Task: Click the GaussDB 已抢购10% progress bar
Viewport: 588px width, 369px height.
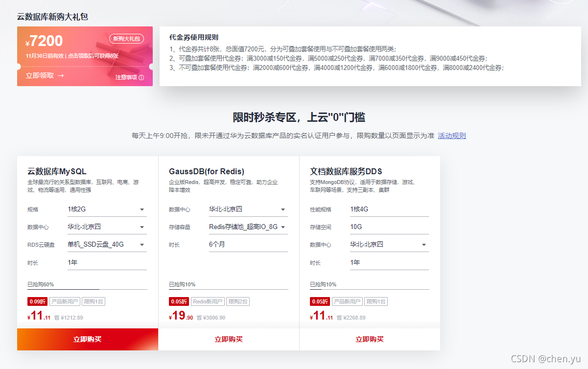Action: click(x=228, y=289)
